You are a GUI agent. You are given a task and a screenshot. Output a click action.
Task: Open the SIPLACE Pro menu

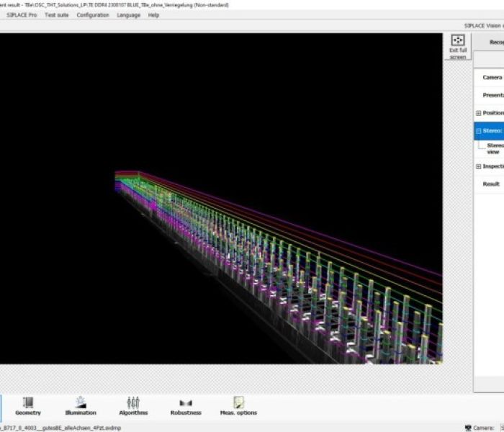click(22, 15)
